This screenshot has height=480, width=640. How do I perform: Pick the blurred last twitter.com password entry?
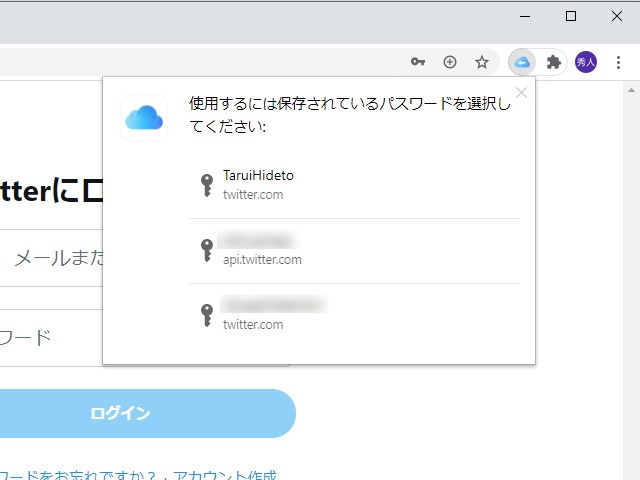(353, 315)
